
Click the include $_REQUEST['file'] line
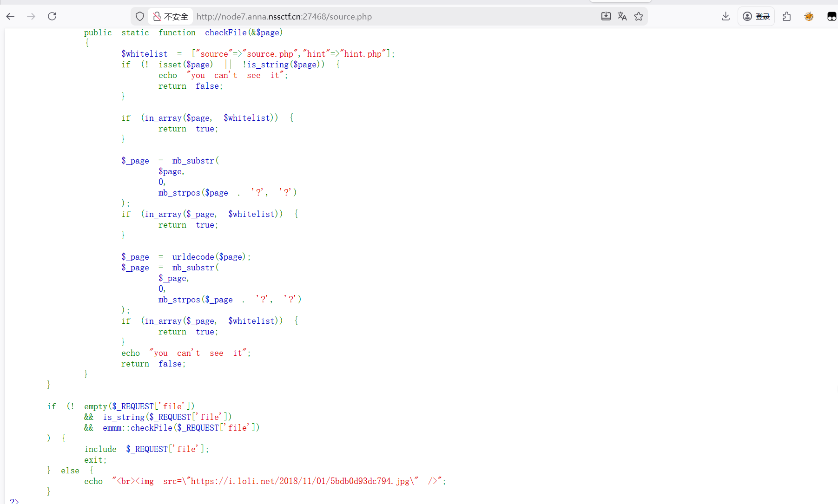point(146,449)
